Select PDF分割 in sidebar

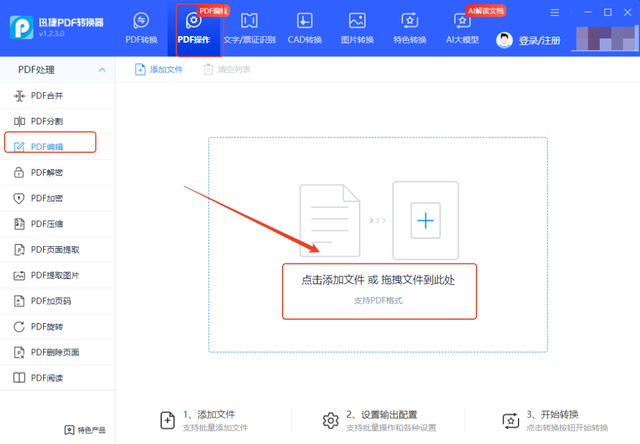click(58, 121)
